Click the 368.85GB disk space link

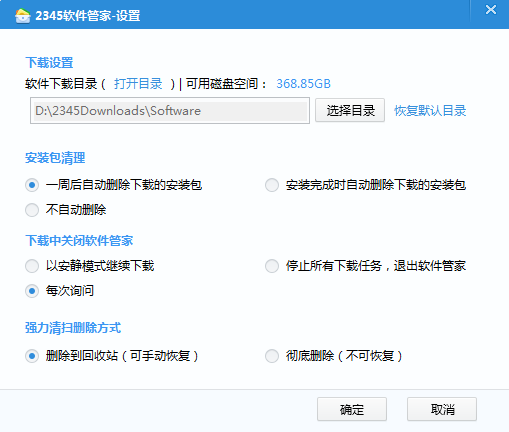pyautogui.click(x=303, y=84)
